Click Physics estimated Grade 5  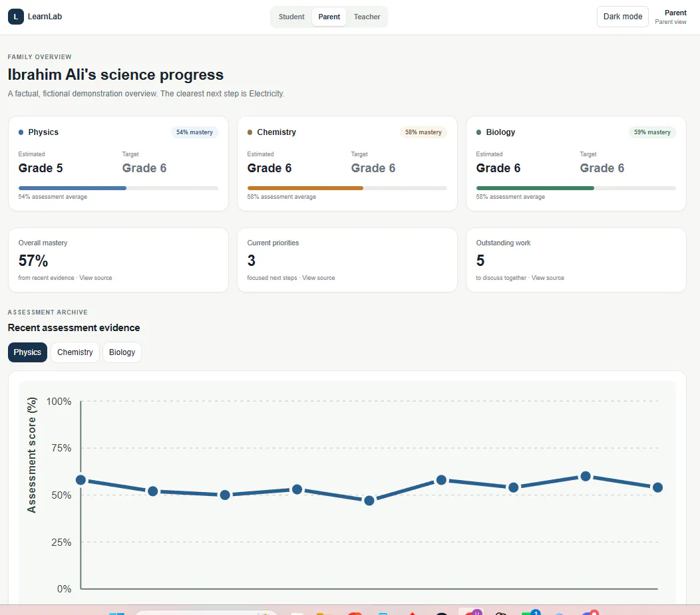coord(41,168)
